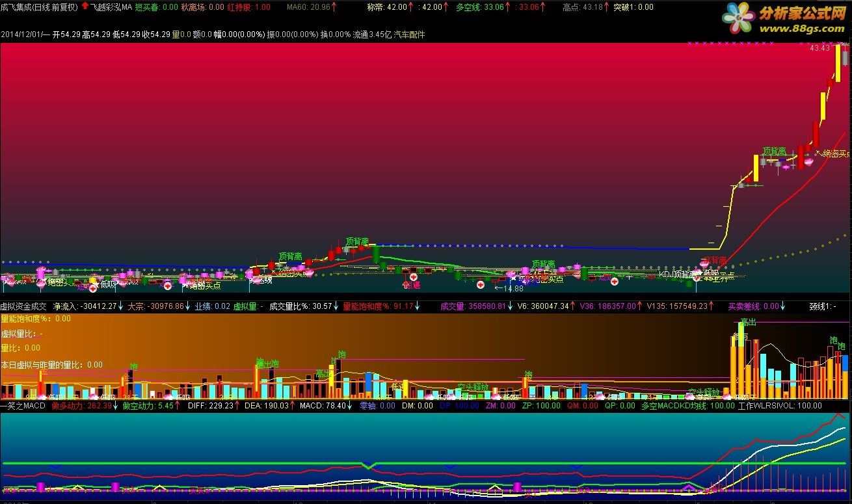Click the 工作WLRSIVOL: 100.00 readout
Viewport: 852px width, 504px height.
(x=780, y=406)
